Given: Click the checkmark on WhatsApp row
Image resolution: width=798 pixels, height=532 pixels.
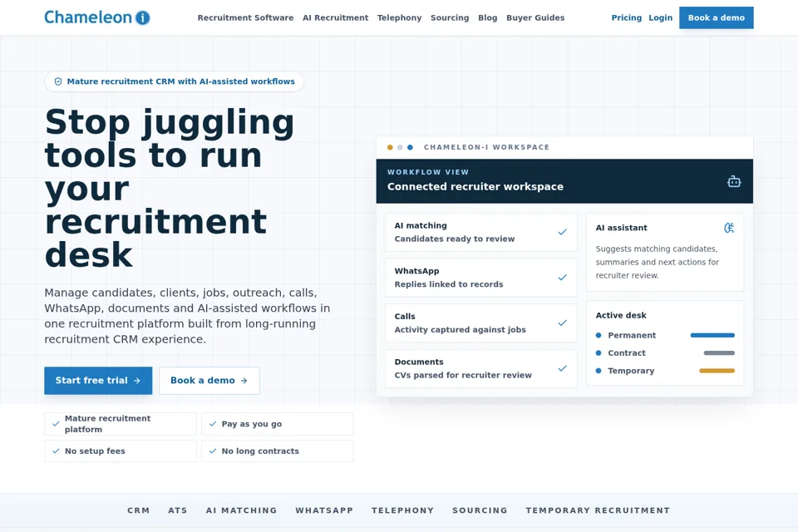Looking at the screenshot, I should [563, 278].
